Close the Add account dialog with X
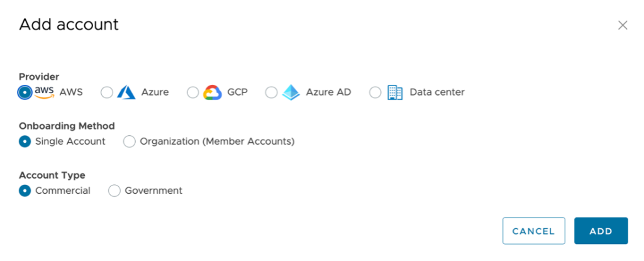This screenshot has height=261, width=644. [x=623, y=25]
